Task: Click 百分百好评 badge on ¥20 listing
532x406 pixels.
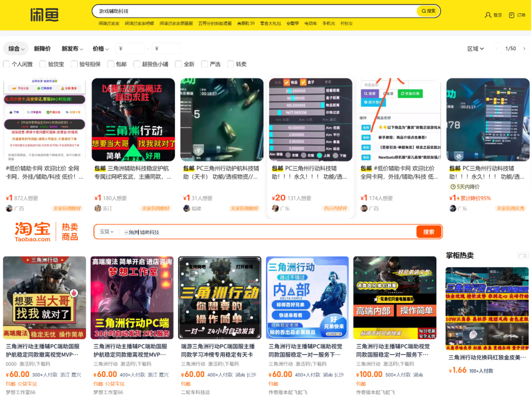Action: [x=335, y=209]
